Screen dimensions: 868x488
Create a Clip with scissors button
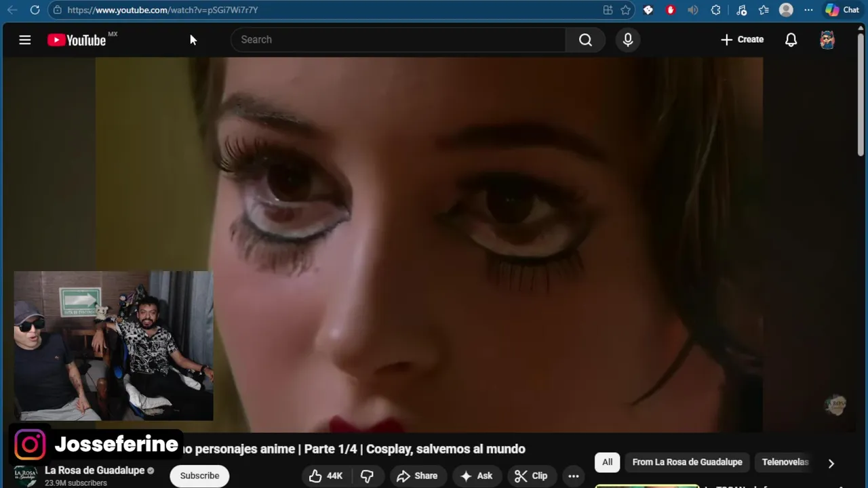531,476
